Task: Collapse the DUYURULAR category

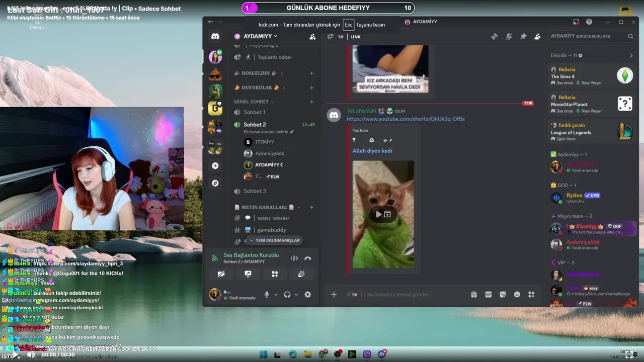Action: click(x=260, y=87)
